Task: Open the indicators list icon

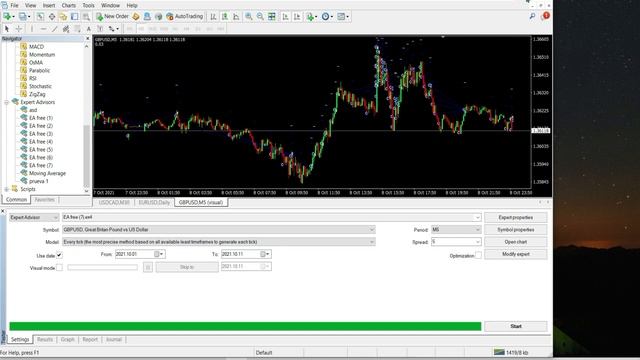Action: (x=311, y=16)
